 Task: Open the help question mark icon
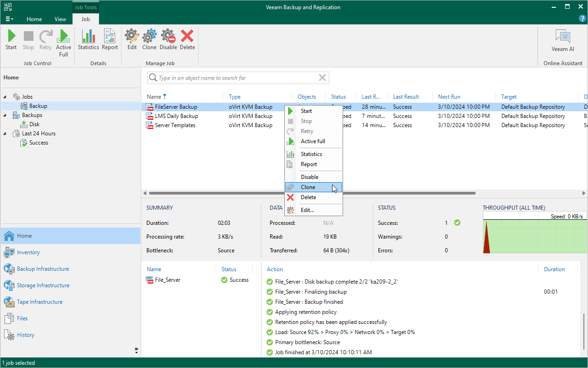(582, 19)
